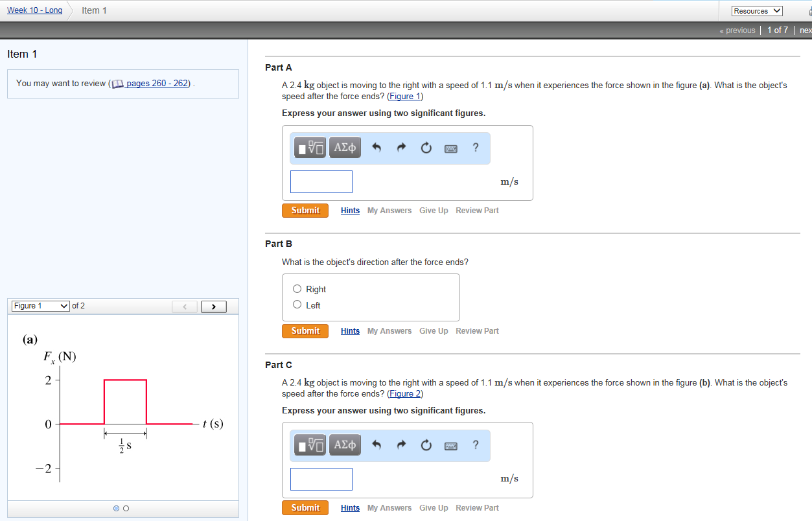Viewport: 812px width, 521px height.
Task: Click the question mark help icon in Part C
Action: pos(475,445)
